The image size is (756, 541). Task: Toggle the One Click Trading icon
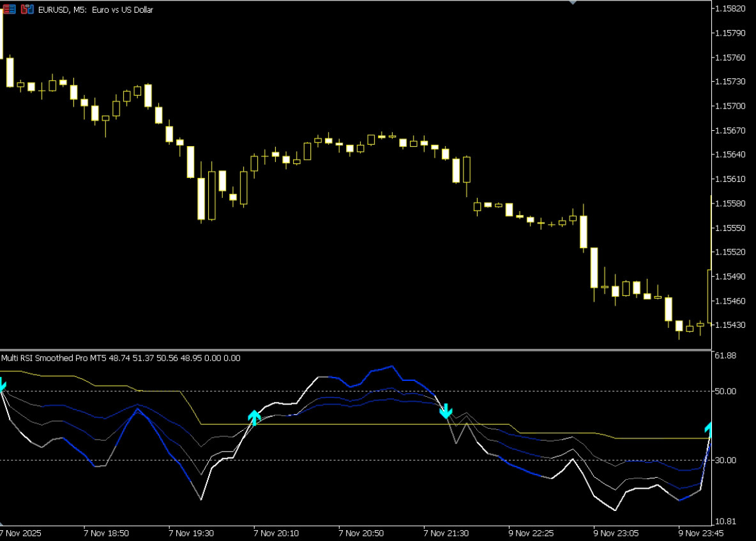[27, 9]
